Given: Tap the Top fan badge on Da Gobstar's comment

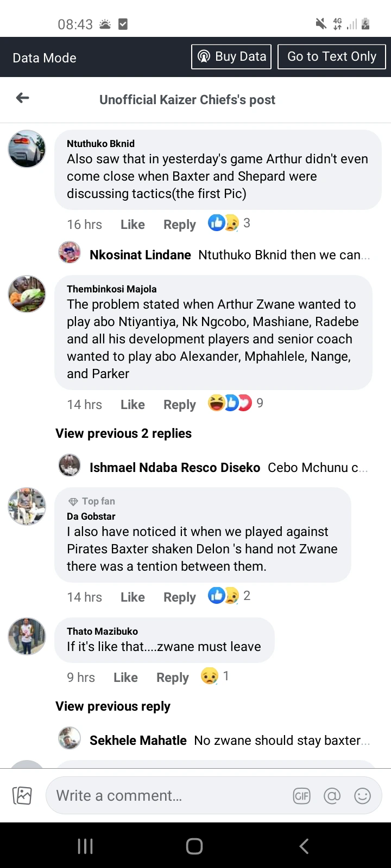Looking at the screenshot, I should (91, 501).
